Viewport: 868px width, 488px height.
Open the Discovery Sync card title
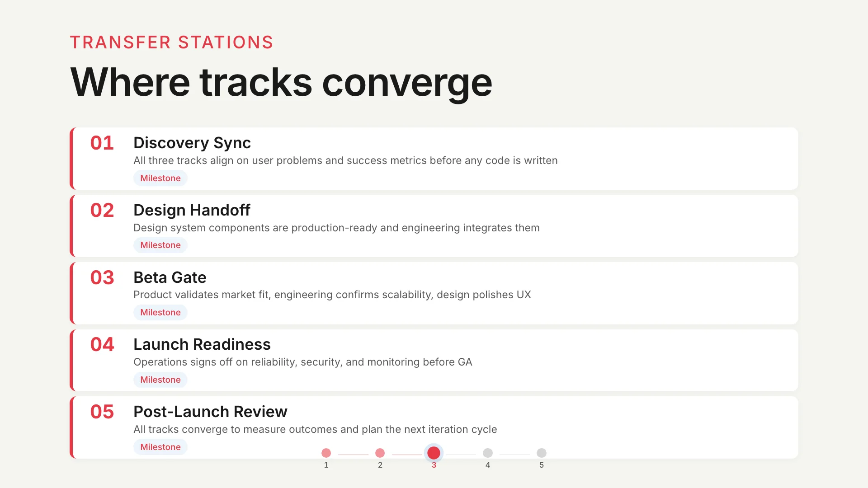point(192,143)
